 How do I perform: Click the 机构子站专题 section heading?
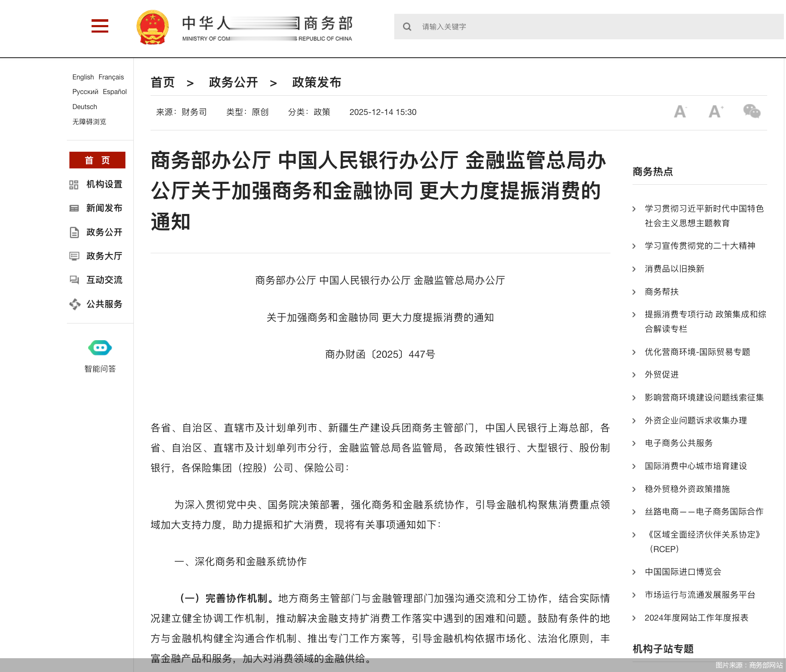pyautogui.click(x=663, y=649)
